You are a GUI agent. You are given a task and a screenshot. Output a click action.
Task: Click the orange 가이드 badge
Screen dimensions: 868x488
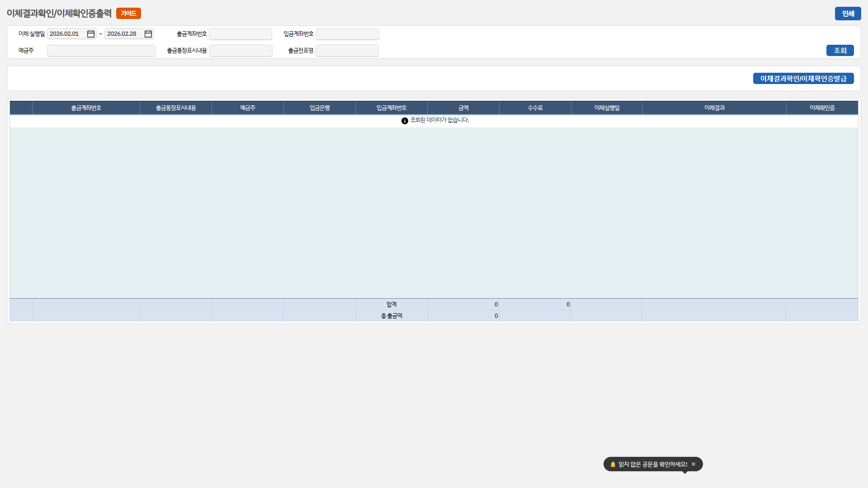(128, 14)
